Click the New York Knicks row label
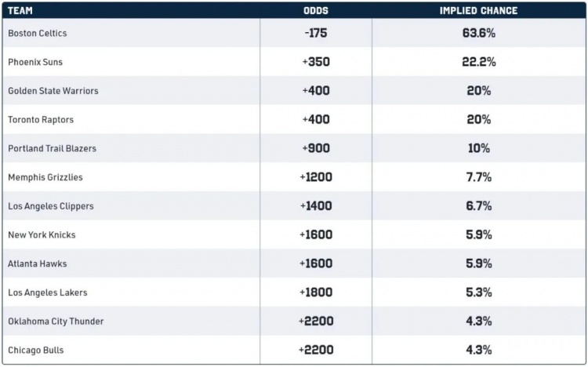588x367 pixels. pyautogui.click(x=42, y=235)
